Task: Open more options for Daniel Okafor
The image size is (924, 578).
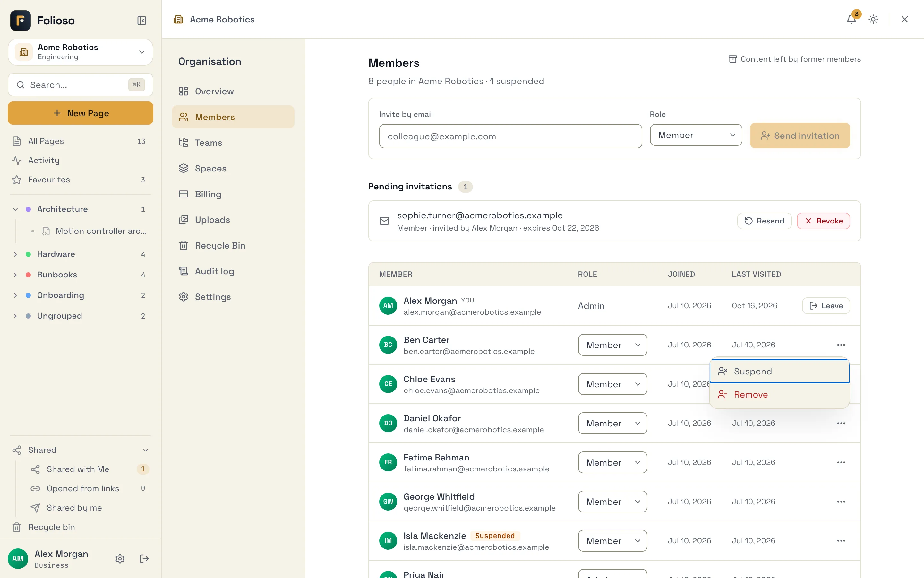Action: coord(841,423)
